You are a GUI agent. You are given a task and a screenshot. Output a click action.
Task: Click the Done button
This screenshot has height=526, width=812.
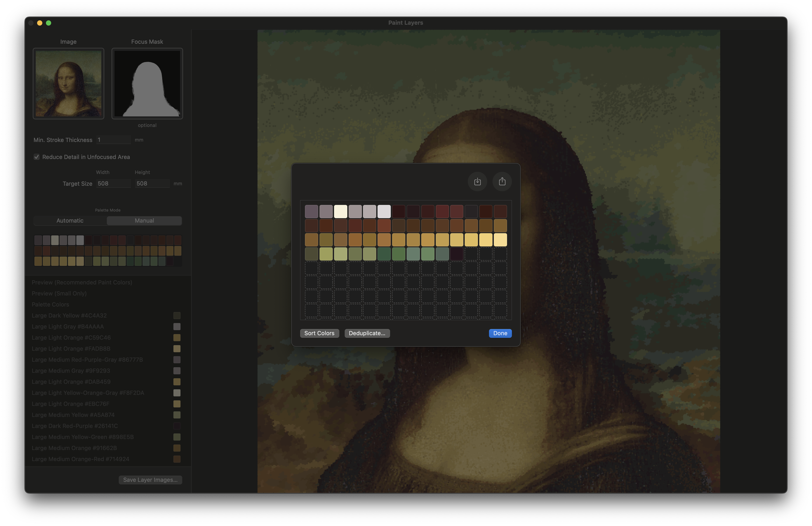(500, 333)
